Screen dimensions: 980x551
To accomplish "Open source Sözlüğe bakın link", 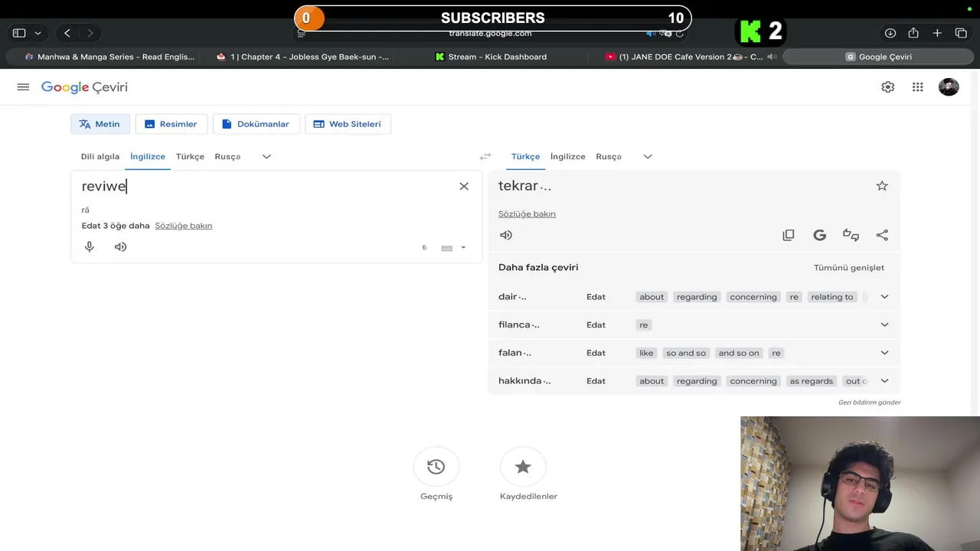I will click(184, 226).
